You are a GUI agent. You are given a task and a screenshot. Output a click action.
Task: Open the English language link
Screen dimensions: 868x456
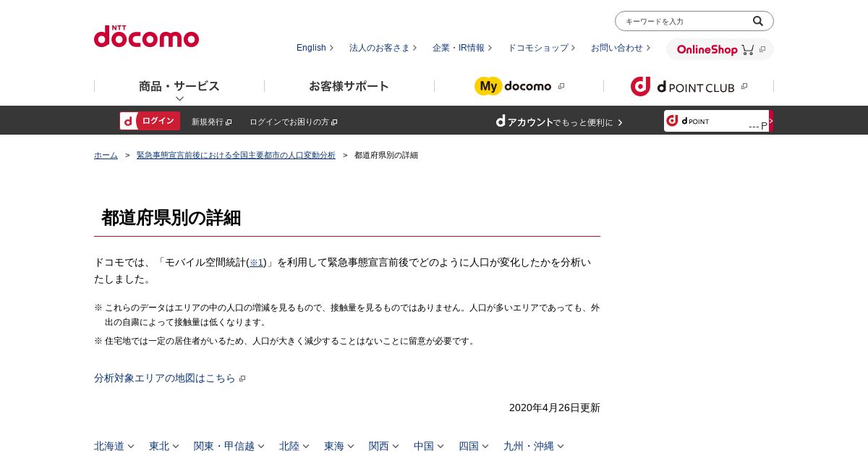(x=315, y=48)
